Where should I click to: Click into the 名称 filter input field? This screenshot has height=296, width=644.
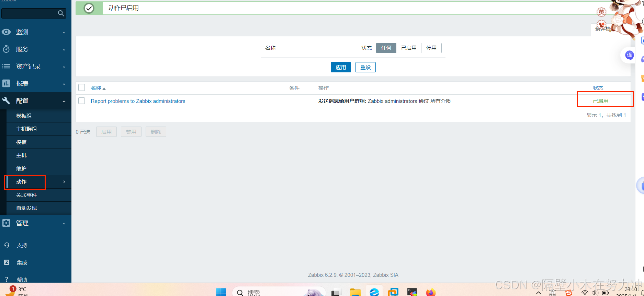point(312,48)
